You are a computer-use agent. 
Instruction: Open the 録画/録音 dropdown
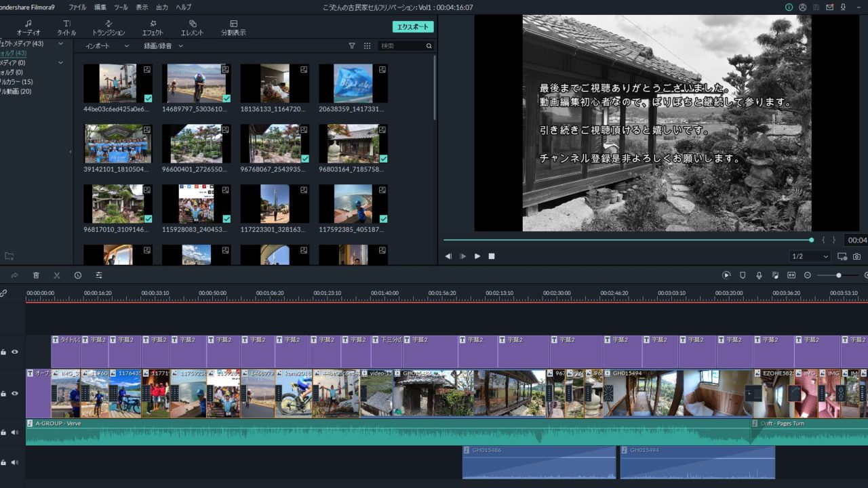pos(163,46)
